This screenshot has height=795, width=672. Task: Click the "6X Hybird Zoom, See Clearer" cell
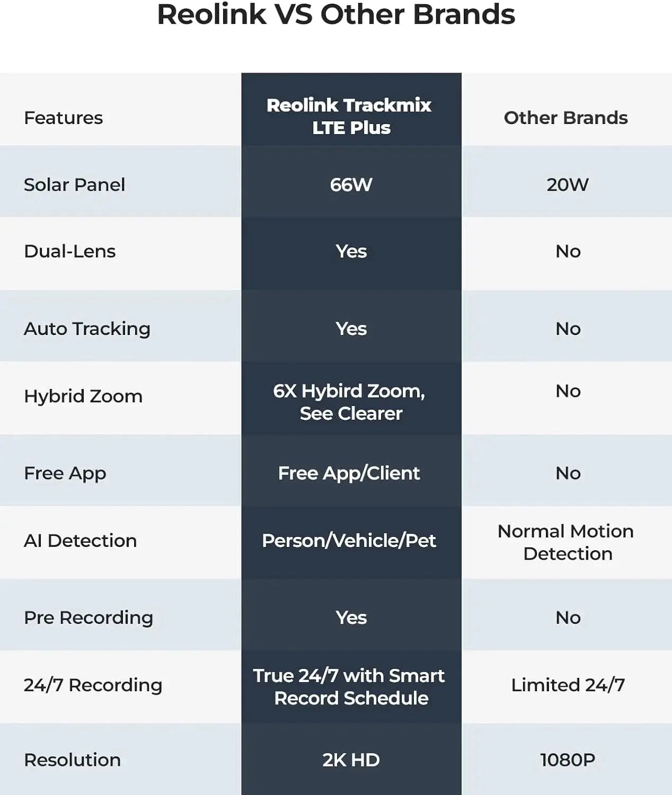click(x=350, y=402)
